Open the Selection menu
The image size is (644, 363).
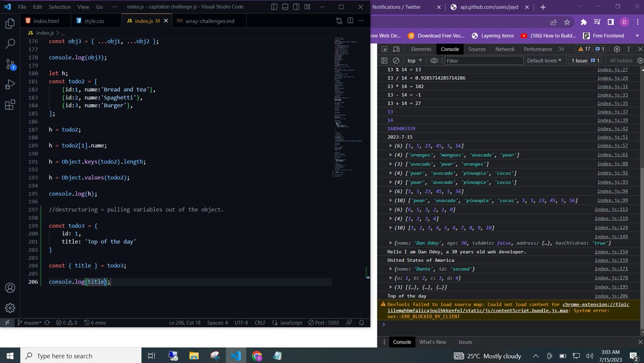60,7
